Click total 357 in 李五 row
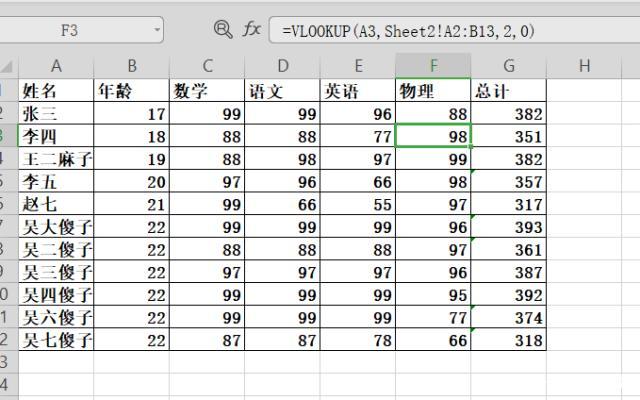The width and height of the screenshot is (640, 400). pos(509,181)
